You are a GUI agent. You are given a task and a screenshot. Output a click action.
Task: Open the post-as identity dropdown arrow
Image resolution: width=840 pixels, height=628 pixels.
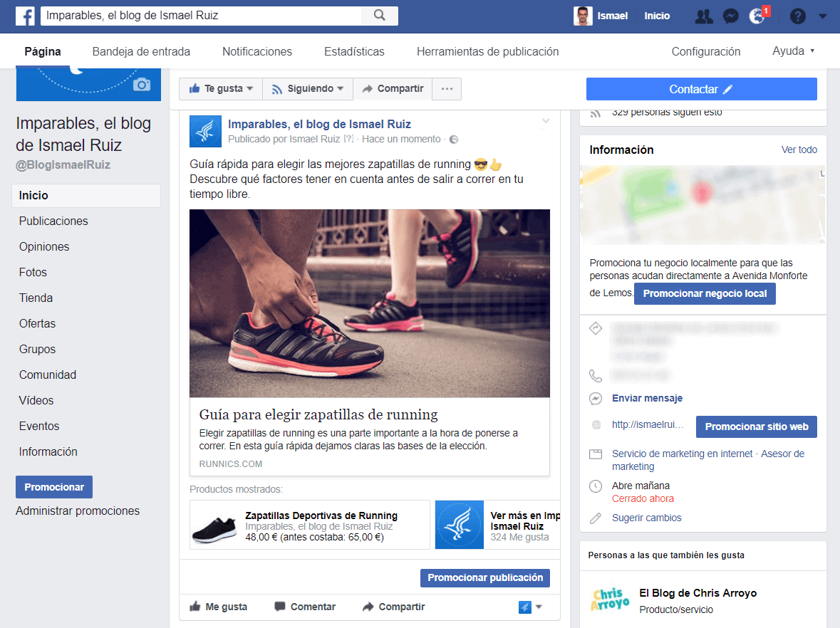539,607
